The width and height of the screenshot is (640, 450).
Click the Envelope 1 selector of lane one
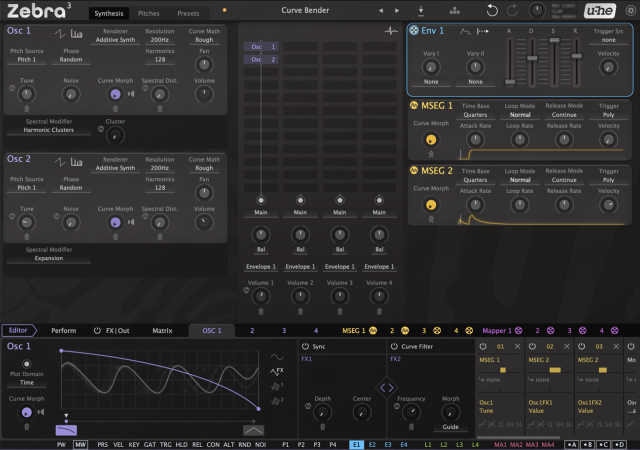coord(261,267)
